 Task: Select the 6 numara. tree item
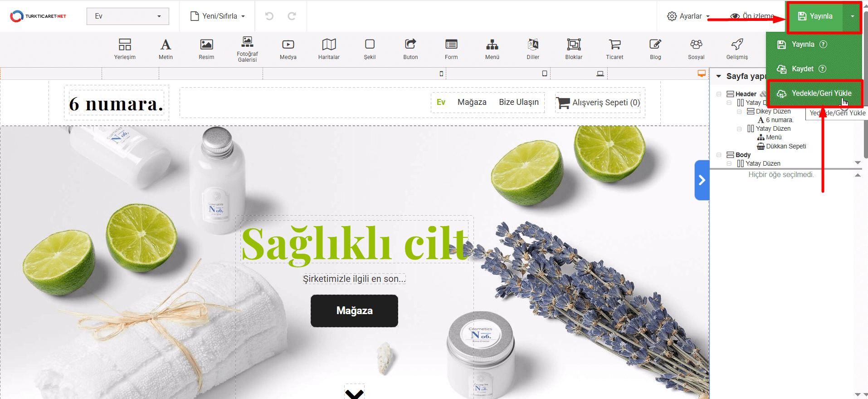pos(779,120)
